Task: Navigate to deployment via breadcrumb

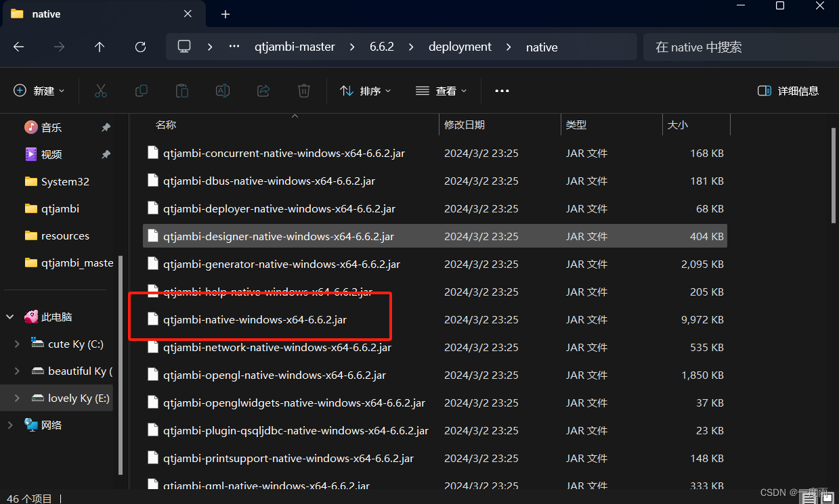Action: (460, 47)
